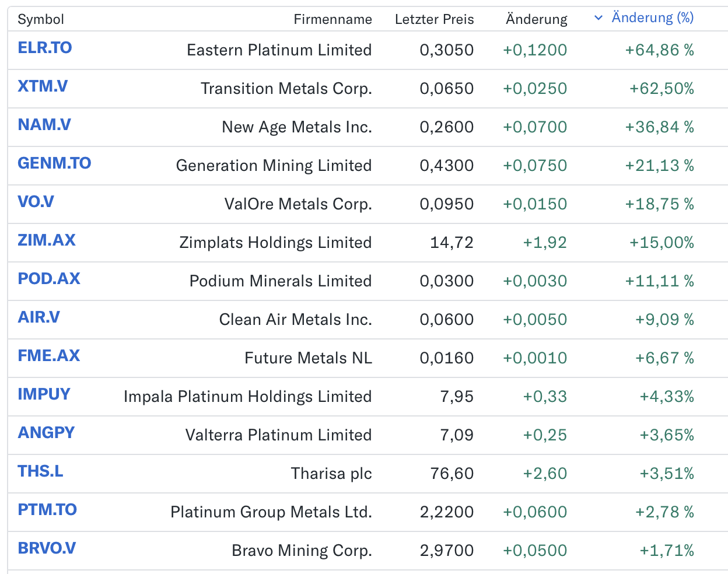View the AIR.V ticker details
Screen dimensions: 728x574
[38, 317]
